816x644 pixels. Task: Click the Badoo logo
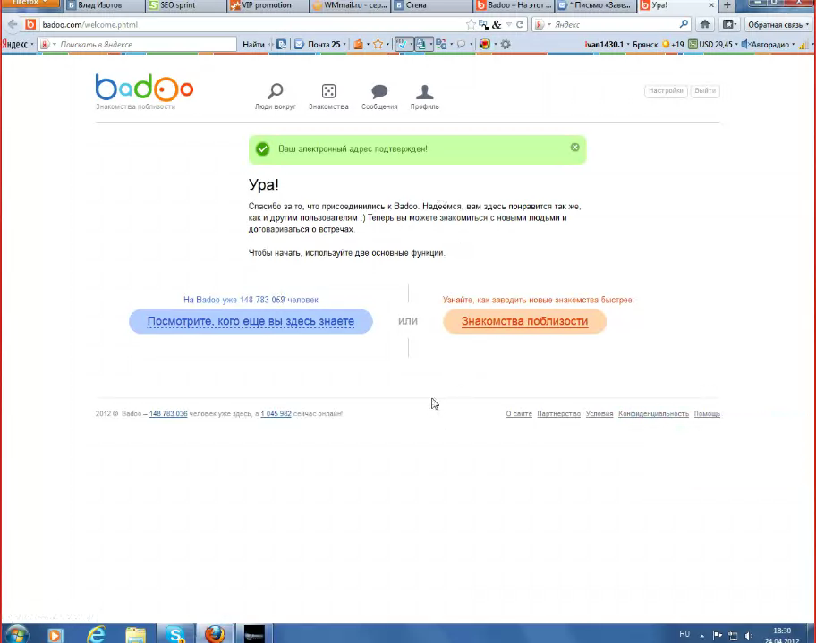coord(144,88)
